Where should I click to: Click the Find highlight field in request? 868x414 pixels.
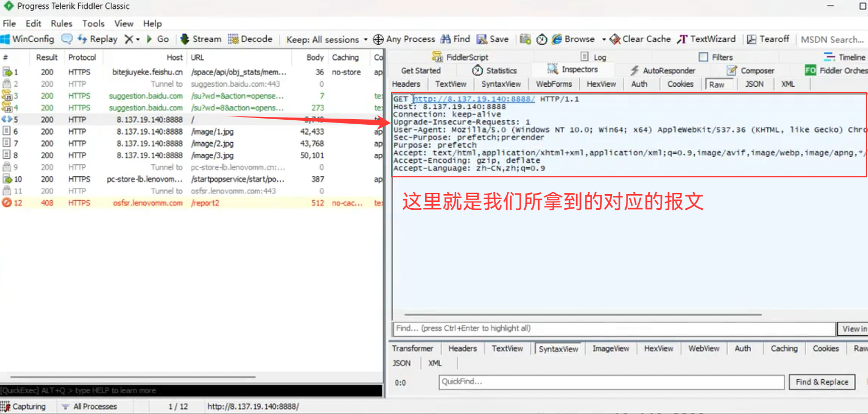614,328
